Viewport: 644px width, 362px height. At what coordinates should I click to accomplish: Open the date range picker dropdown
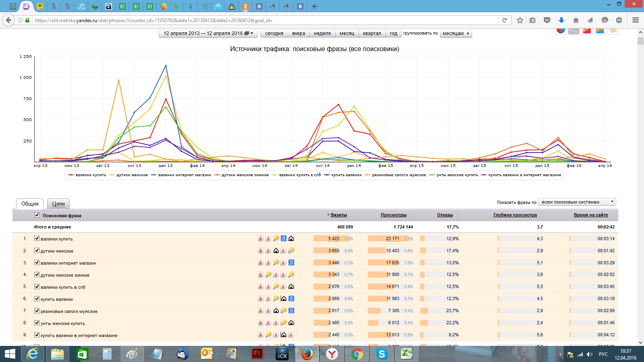tap(208, 33)
